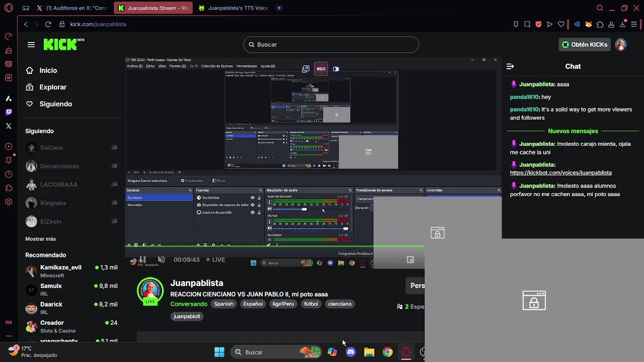Toggle visibility of Dispositivo de captura de video

click(x=253, y=205)
